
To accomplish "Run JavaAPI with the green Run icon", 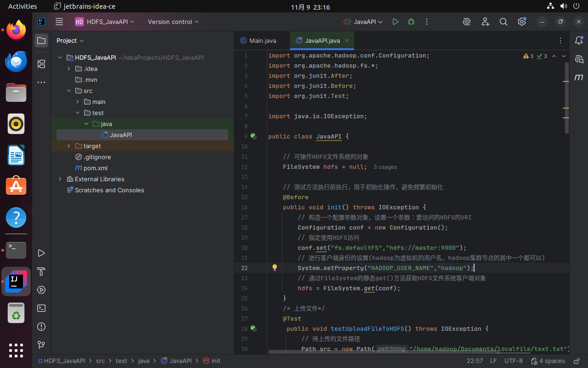I will [396, 22].
